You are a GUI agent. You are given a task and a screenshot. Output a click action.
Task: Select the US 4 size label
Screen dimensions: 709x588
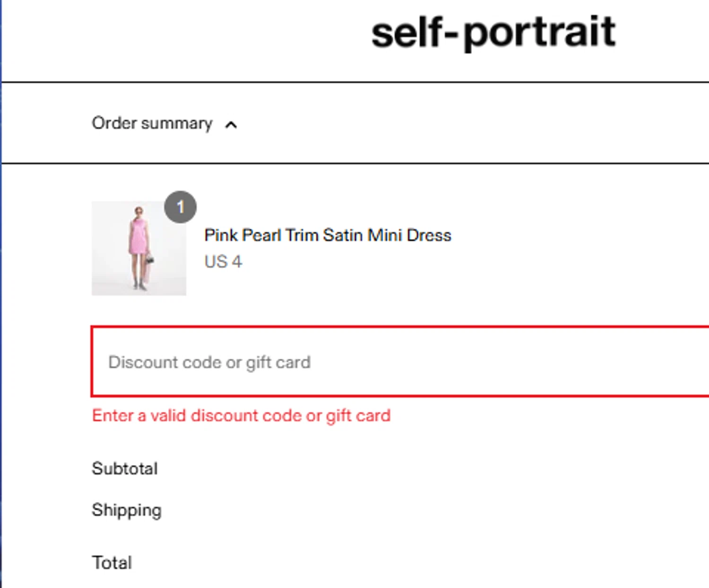(223, 262)
